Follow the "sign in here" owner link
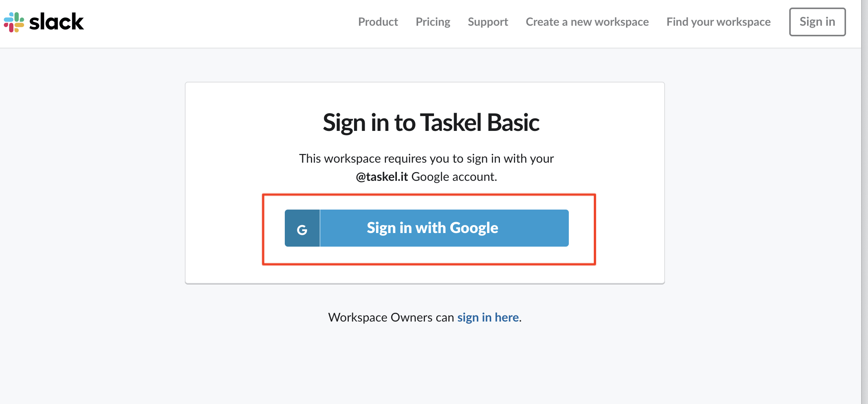 coord(488,317)
